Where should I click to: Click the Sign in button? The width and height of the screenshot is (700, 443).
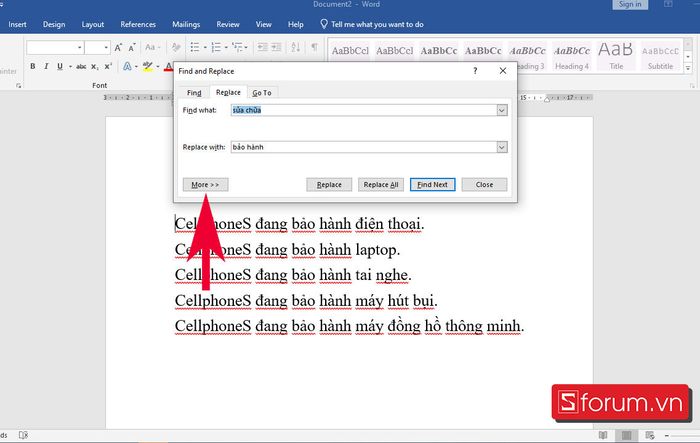point(630,4)
